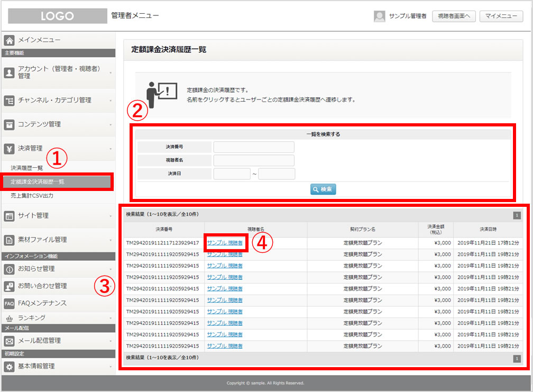Click the basic info gear icon
This screenshot has width=533, height=392.
click(x=9, y=367)
